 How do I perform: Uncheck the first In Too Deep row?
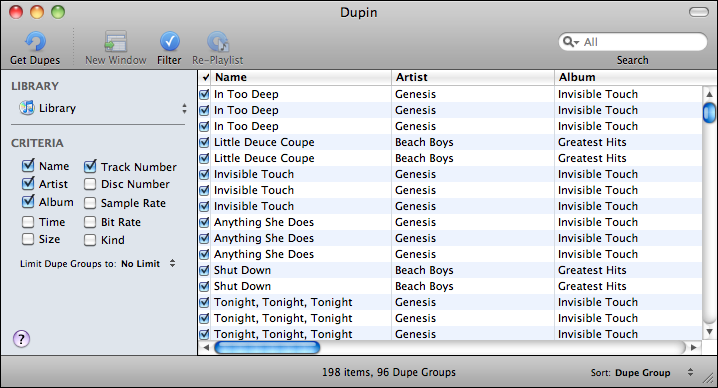click(x=204, y=94)
